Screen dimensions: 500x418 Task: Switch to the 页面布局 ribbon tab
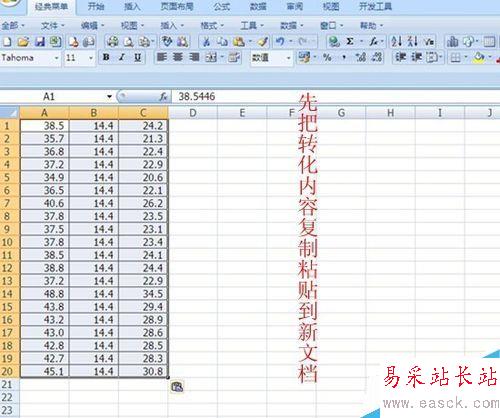point(177,6)
